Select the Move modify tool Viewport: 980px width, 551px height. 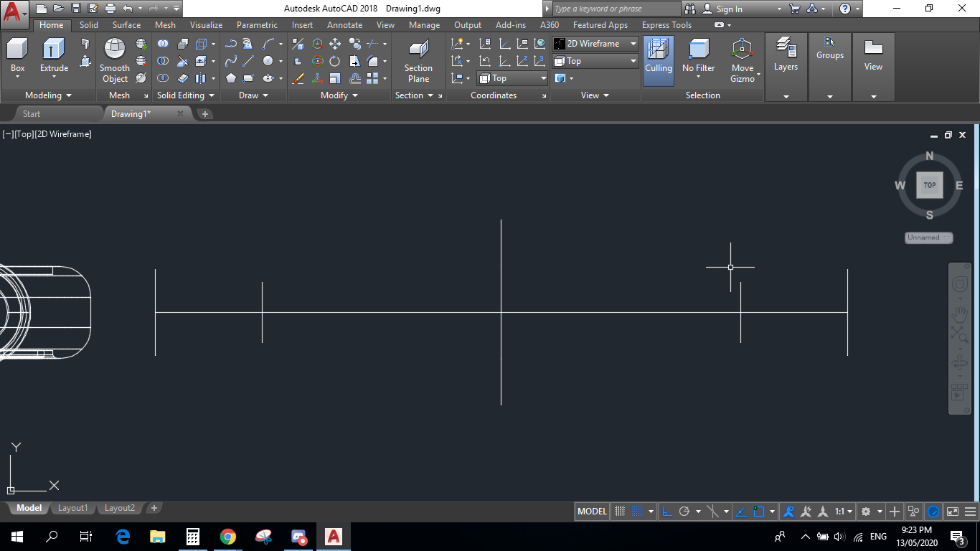[x=335, y=44]
